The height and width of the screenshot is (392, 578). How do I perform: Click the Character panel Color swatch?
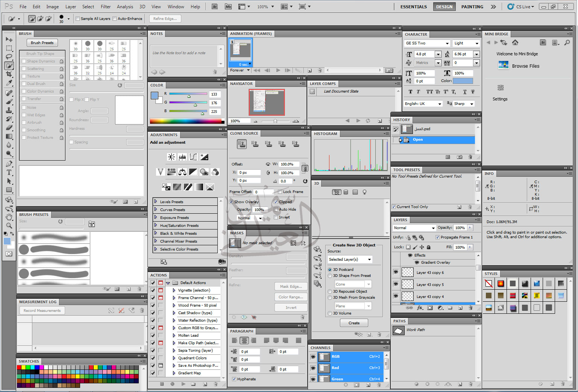tap(463, 81)
